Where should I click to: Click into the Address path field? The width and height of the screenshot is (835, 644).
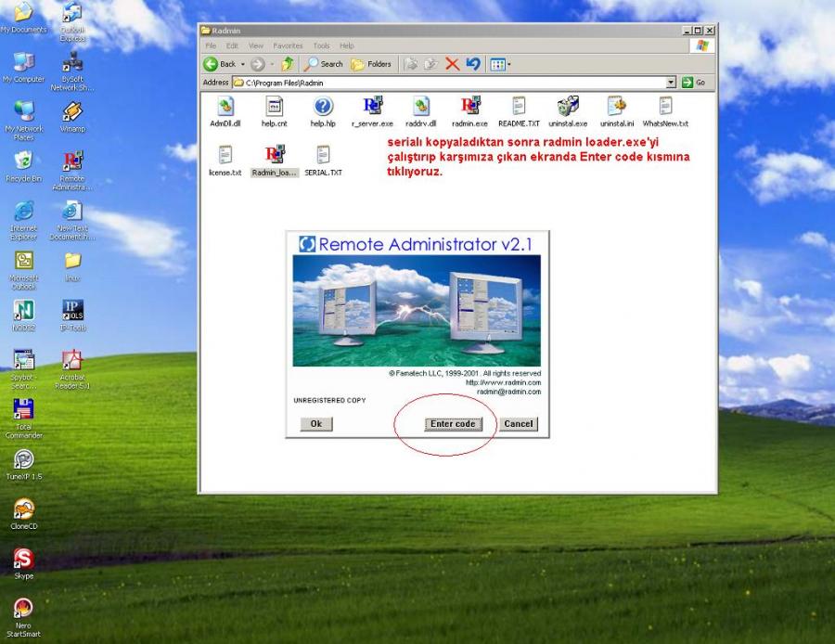click(450, 83)
